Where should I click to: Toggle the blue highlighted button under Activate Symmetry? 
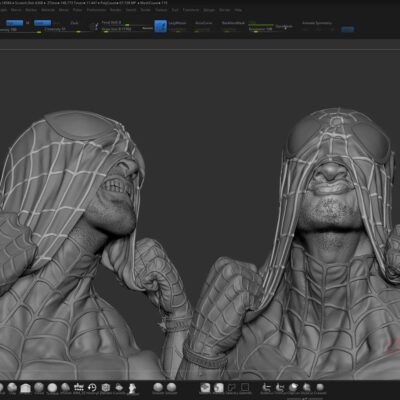click(x=347, y=29)
